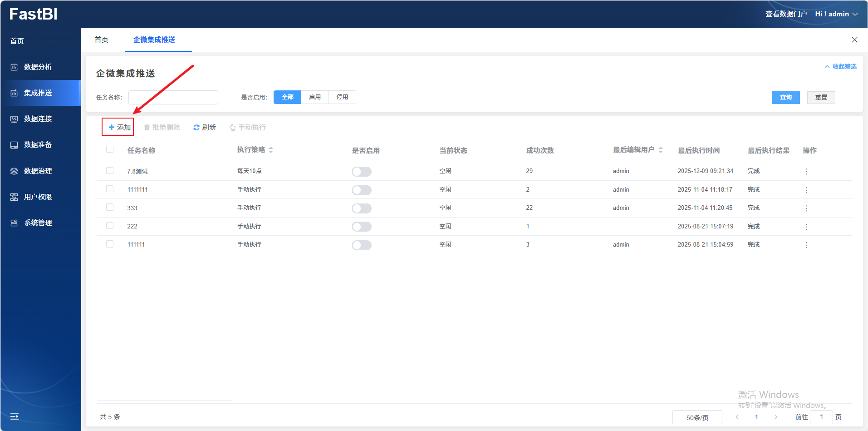Open the 数据分析 sidebar icon
Screen dimensions: 868x431
[14, 67]
